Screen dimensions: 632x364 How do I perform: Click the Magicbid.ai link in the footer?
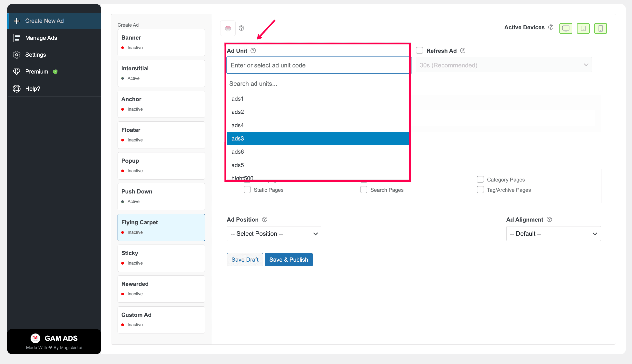[71, 347]
